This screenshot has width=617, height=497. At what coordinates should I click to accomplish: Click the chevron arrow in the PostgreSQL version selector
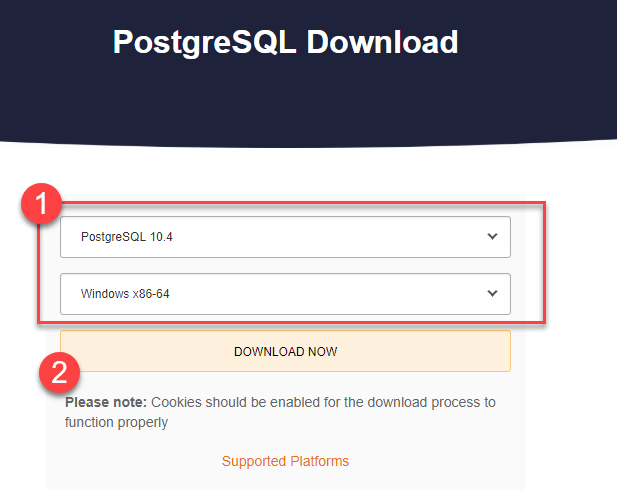tap(491, 237)
